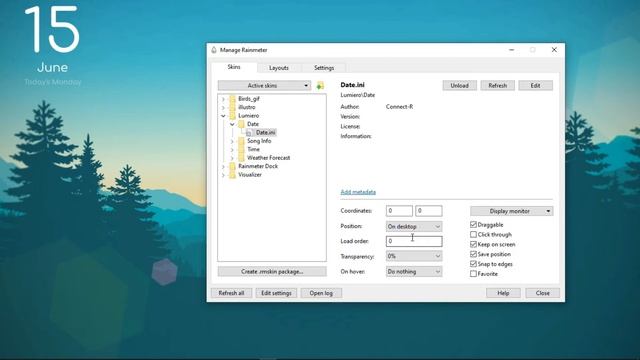
Task: Click the Add metadata link
Action: pyautogui.click(x=358, y=192)
